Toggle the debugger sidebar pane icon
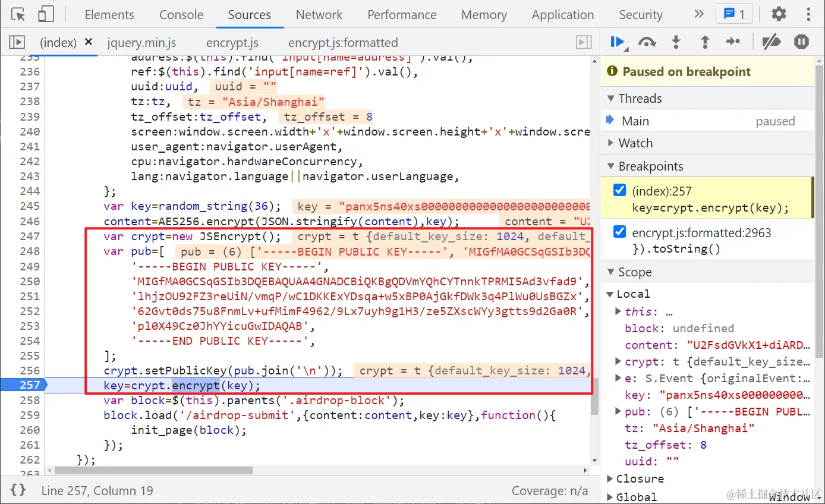The width and height of the screenshot is (825, 504). (584, 42)
